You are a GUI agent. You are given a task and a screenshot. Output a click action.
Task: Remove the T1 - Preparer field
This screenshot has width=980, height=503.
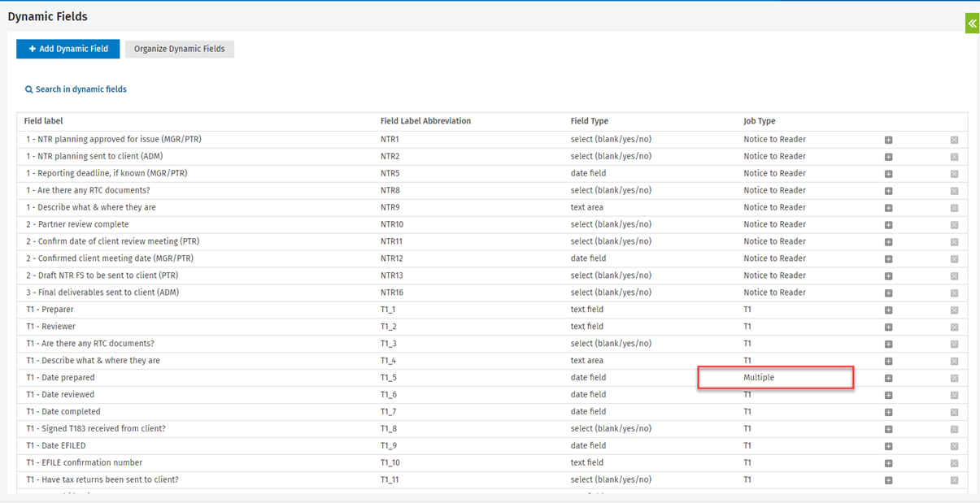(x=954, y=310)
